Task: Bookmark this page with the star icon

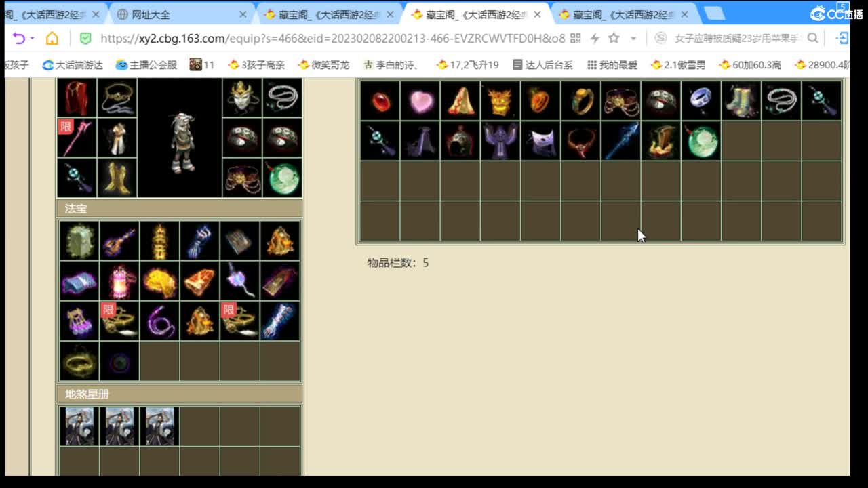Action: click(x=614, y=39)
